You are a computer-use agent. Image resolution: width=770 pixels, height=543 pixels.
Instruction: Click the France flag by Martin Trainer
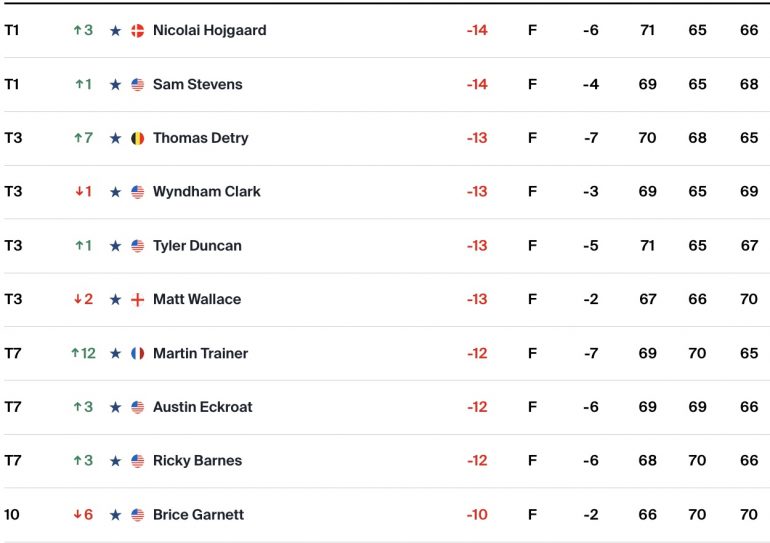(x=138, y=353)
